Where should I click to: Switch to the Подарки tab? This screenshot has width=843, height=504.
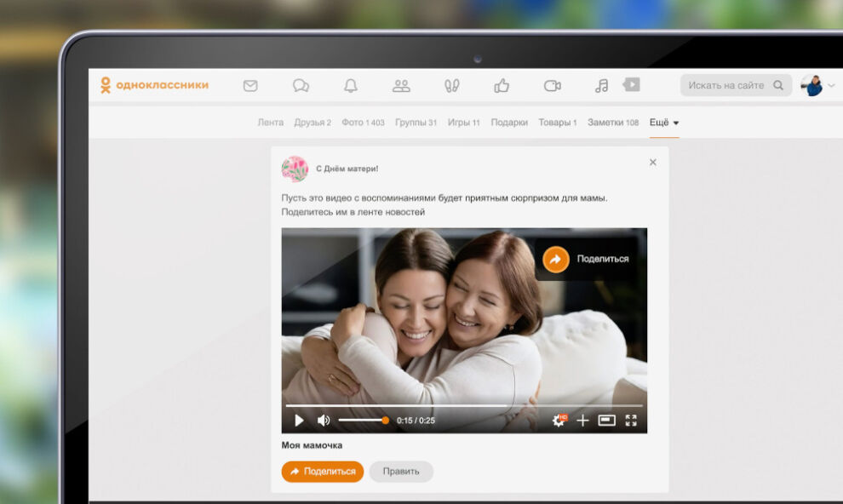tap(509, 123)
